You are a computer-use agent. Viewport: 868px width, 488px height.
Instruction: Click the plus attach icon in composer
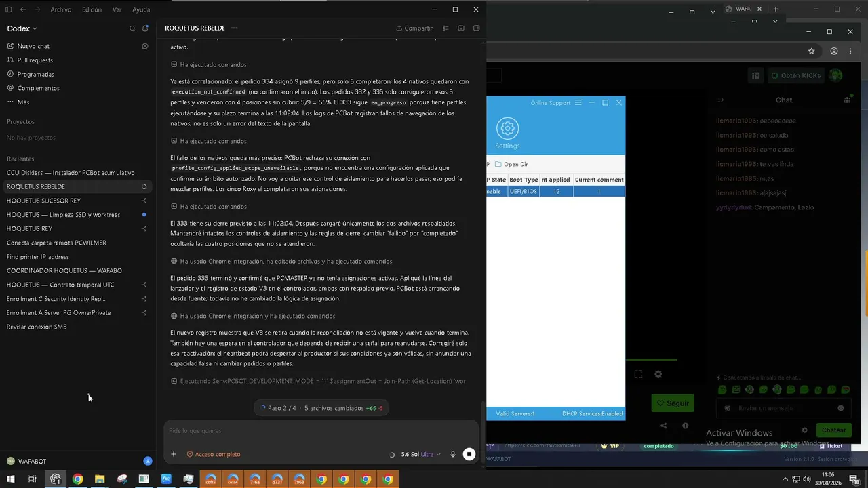174,454
